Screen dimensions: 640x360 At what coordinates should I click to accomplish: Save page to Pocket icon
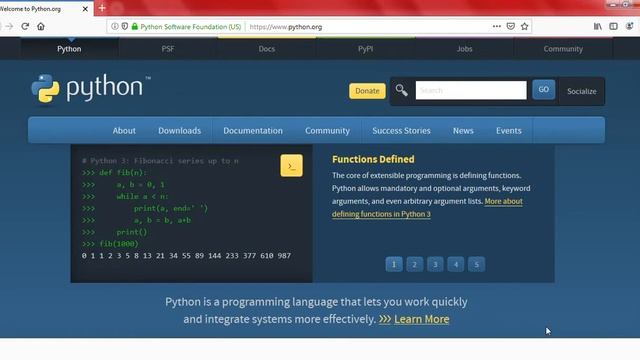tap(511, 27)
